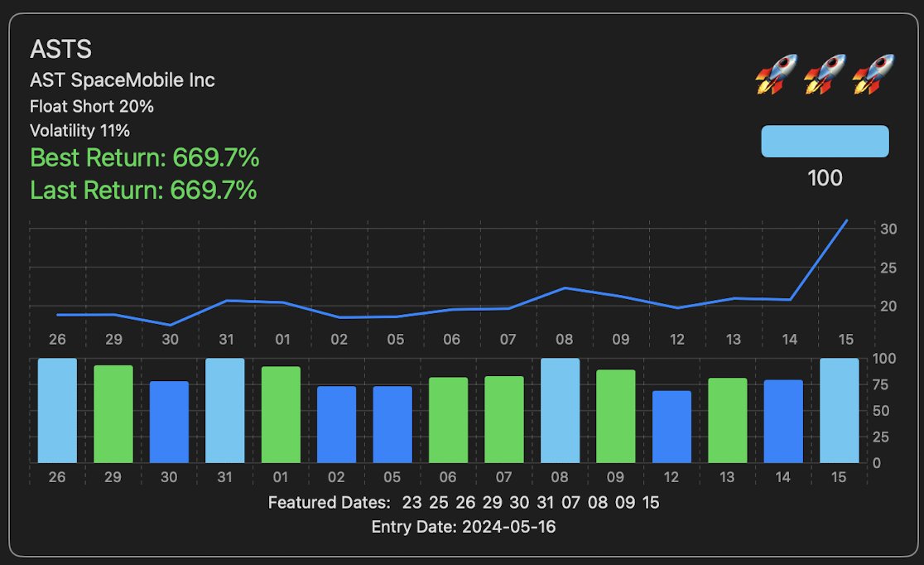This screenshot has height=565, width=924.
Task: Click featured date 25
Action: (439, 503)
